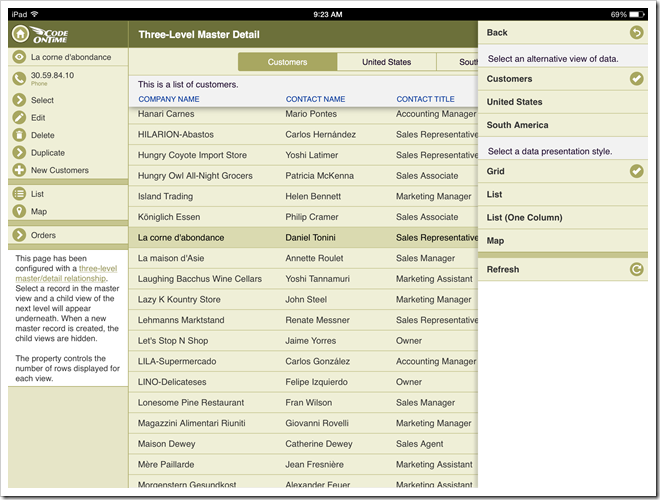Select the Hanari Carnes row

(303, 114)
